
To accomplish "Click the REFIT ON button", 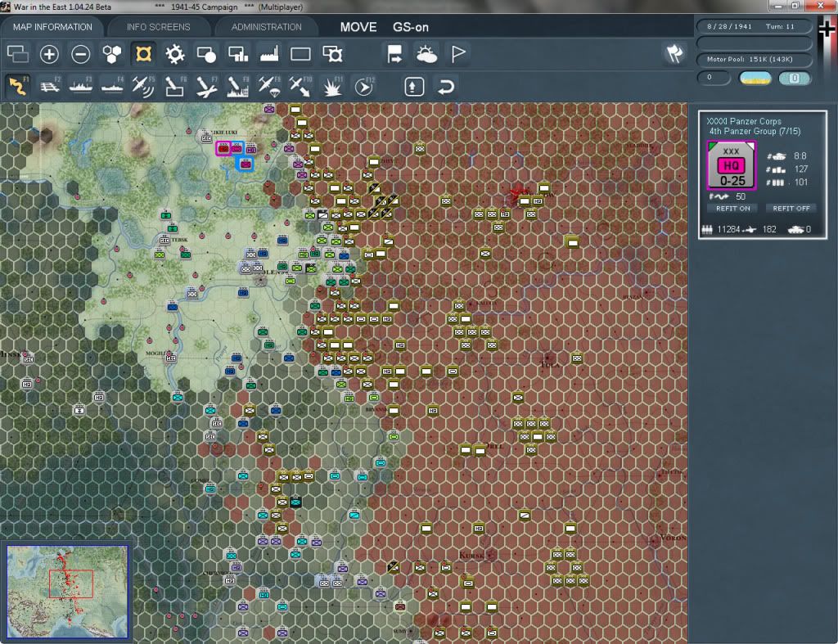I will [732, 209].
